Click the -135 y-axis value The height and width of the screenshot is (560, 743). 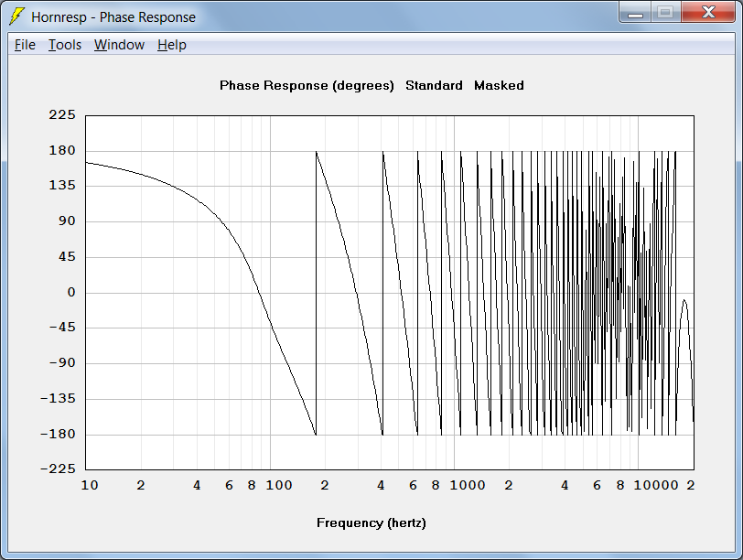click(x=58, y=398)
